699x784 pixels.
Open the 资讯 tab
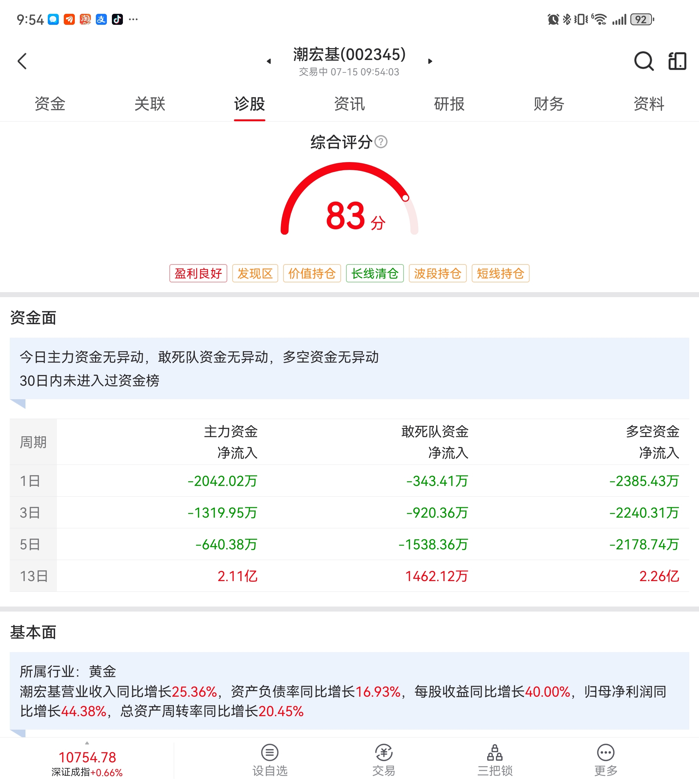point(349,104)
